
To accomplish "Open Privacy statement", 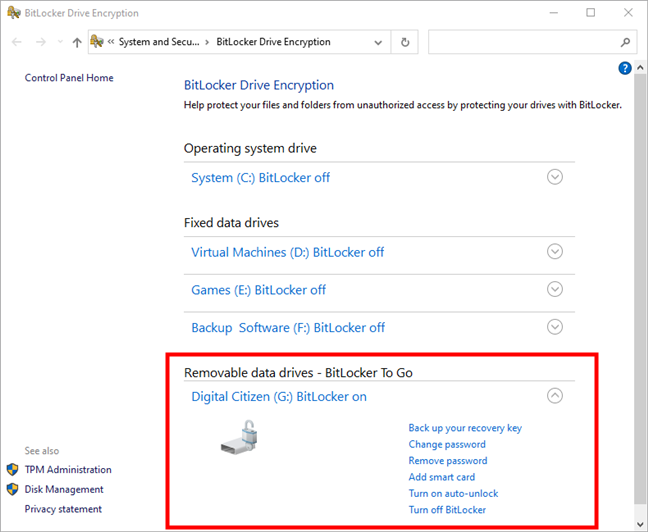I will coord(63,509).
